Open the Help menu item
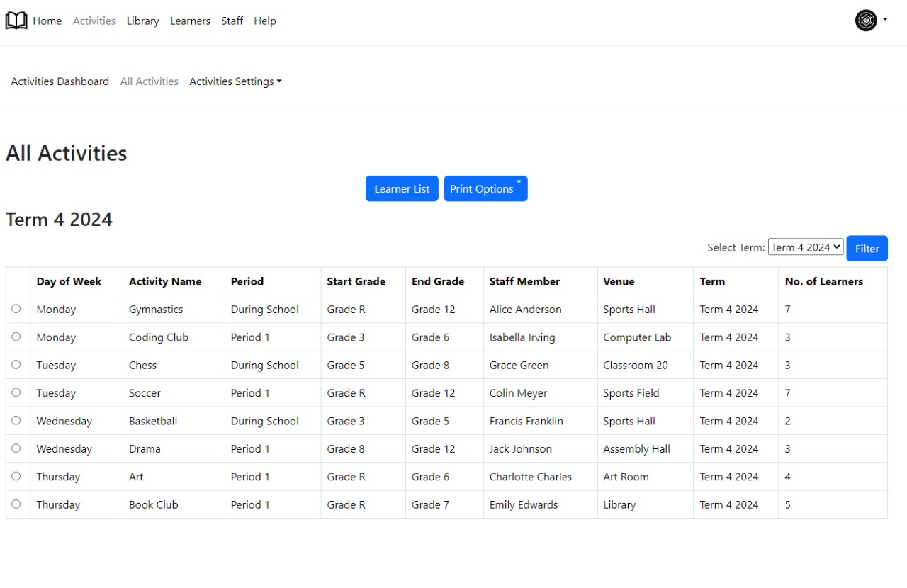907x588 pixels. tap(265, 21)
